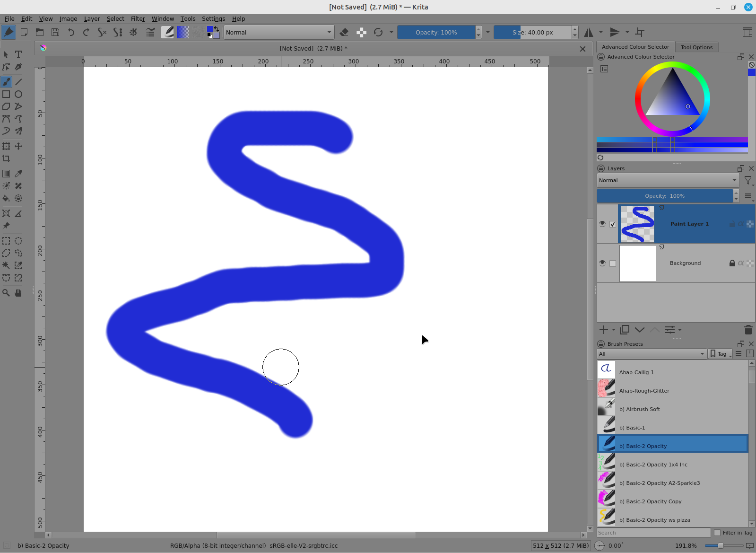
Task: Switch to the Tool Options tab
Action: click(x=696, y=47)
